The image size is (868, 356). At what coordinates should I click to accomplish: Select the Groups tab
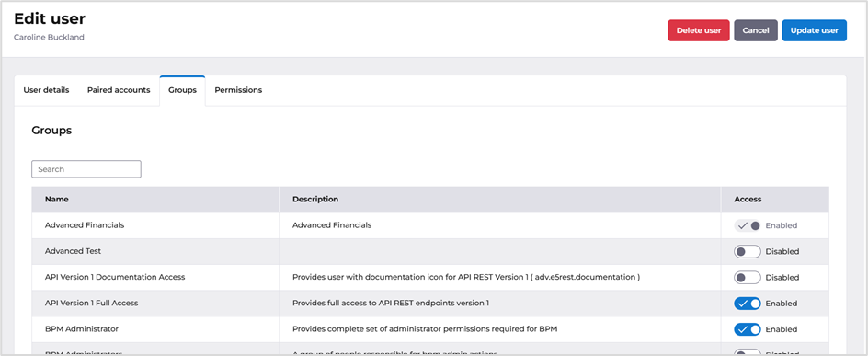pyautogui.click(x=183, y=90)
